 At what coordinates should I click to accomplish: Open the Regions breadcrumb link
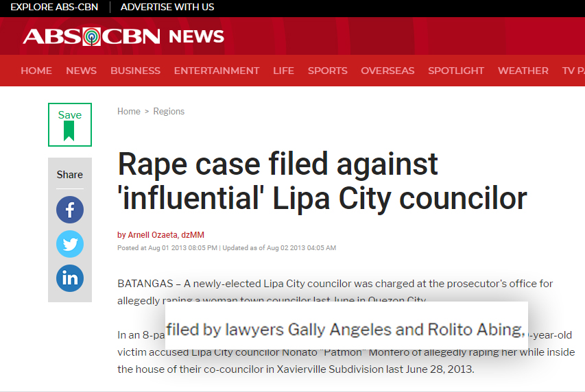click(x=169, y=111)
